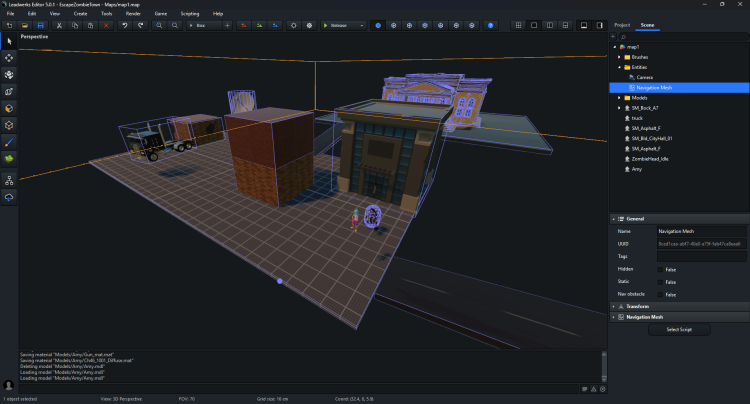750x404 pixels.
Task: Switch to the Project tab
Action: pyautogui.click(x=622, y=24)
